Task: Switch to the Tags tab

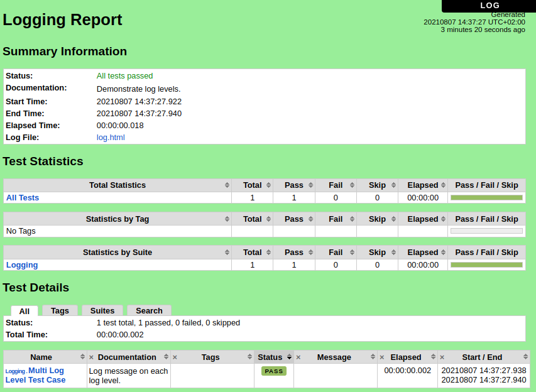Action: point(60,311)
